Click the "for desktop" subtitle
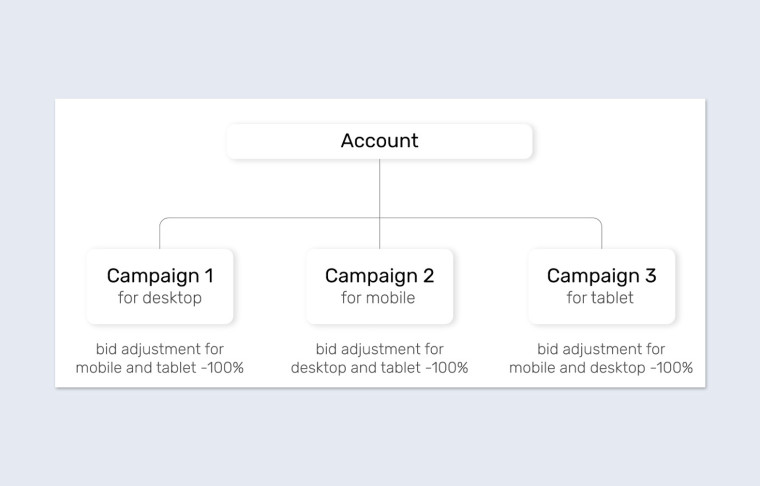The width and height of the screenshot is (760, 486). (x=160, y=298)
